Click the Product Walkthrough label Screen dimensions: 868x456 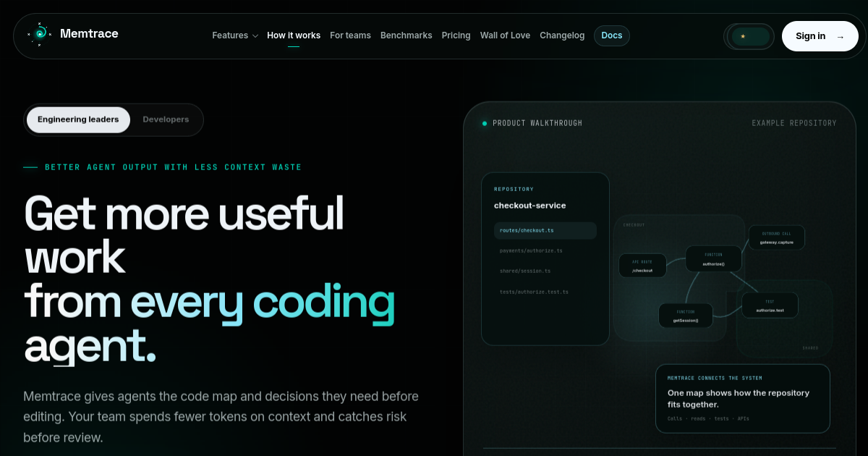(537, 123)
